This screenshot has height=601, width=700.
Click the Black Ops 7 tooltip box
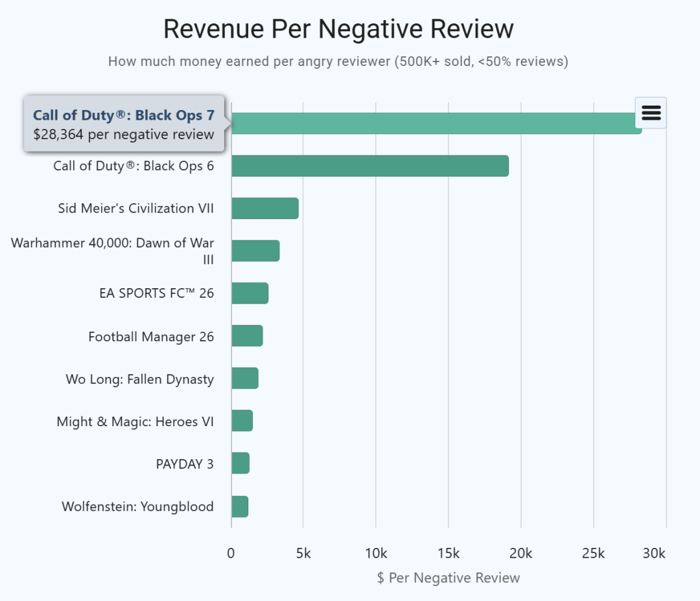tap(124, 124)
